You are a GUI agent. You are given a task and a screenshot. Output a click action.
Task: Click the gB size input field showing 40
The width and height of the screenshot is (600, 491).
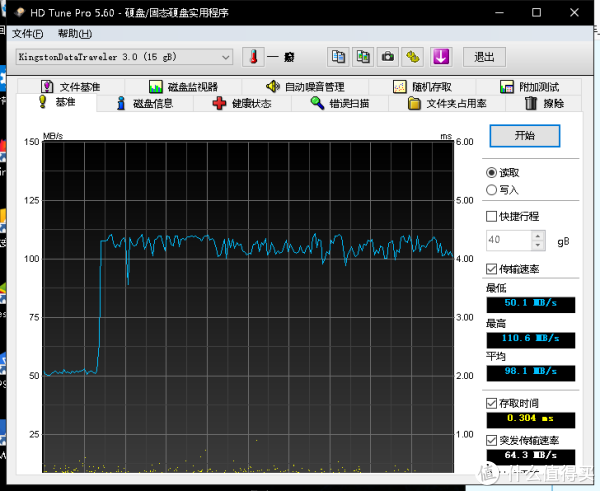pos(509,240)
